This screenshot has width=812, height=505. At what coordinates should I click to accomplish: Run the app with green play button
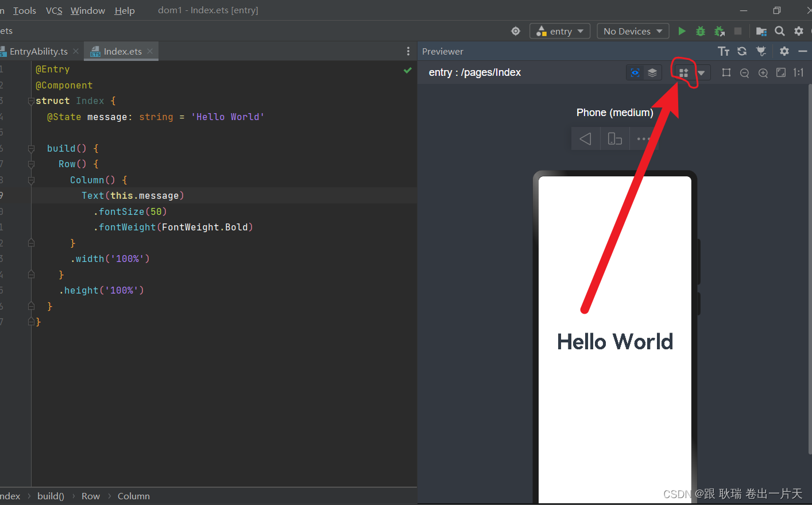click(682, 31)
